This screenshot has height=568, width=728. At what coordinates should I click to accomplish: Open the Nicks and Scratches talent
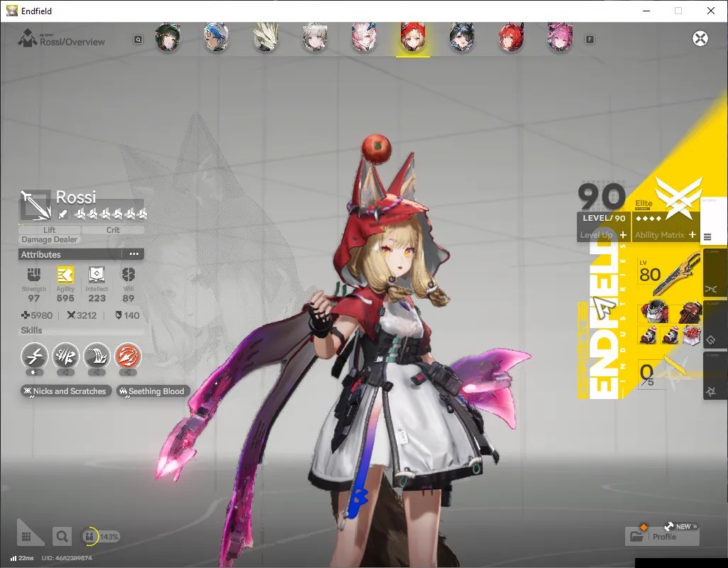65,391
